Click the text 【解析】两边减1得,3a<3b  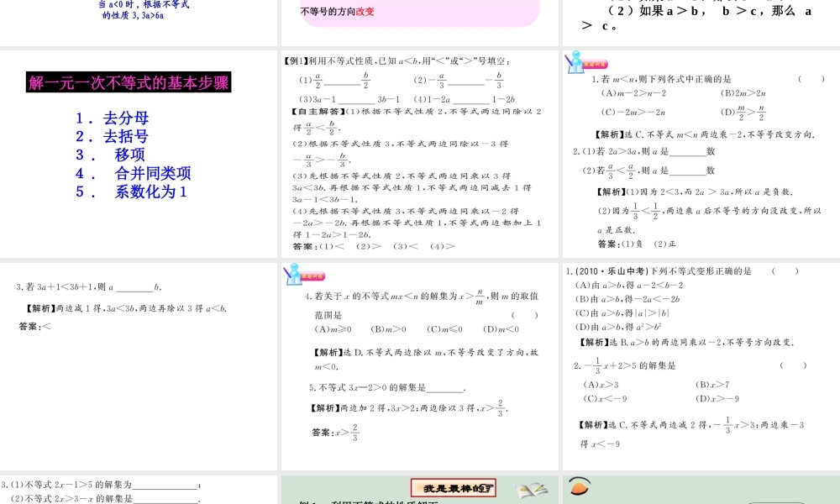pyautogui.click(x=126, y=308)
